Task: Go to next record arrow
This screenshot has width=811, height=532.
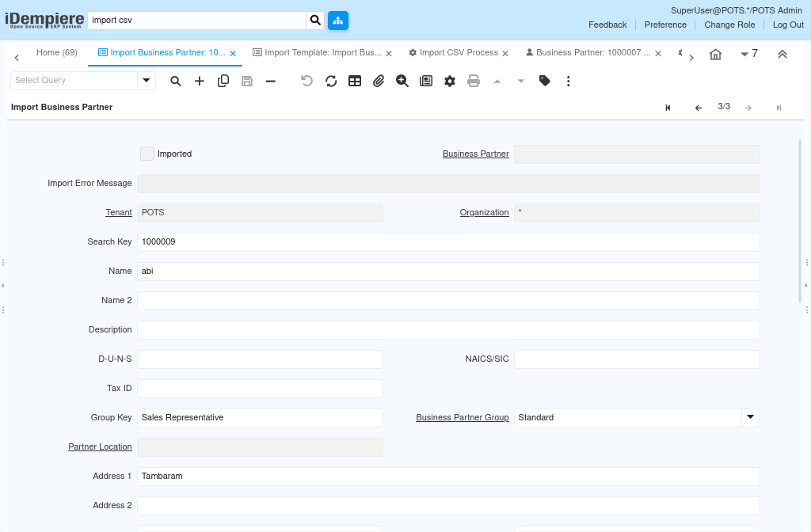Action: pyautogui.click(x=748, y=108)
